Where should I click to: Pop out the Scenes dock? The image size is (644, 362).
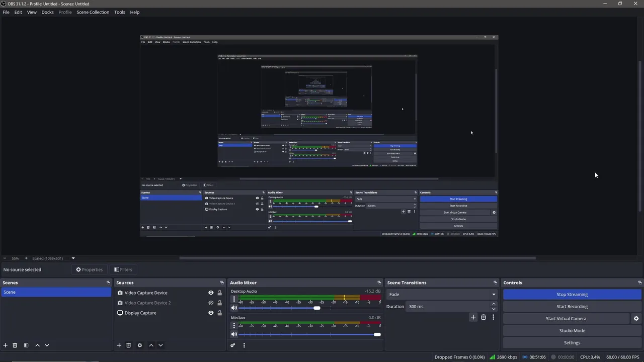pyautogui.click(x=108, y=283)
